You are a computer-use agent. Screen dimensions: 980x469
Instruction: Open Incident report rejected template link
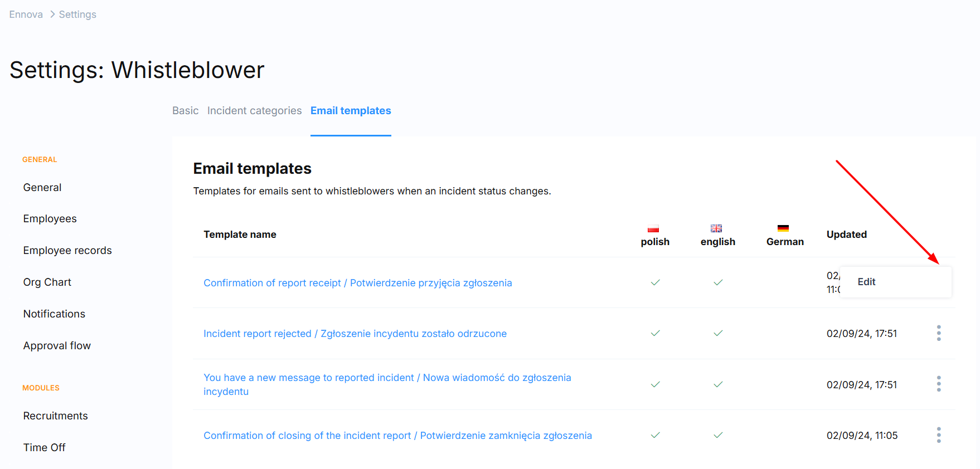[x=355, y=334]
